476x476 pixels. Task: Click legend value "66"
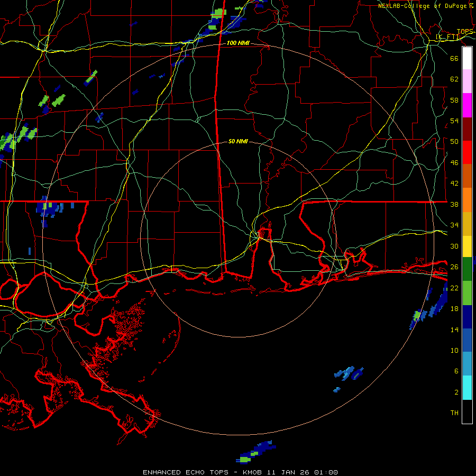[454, 58]
